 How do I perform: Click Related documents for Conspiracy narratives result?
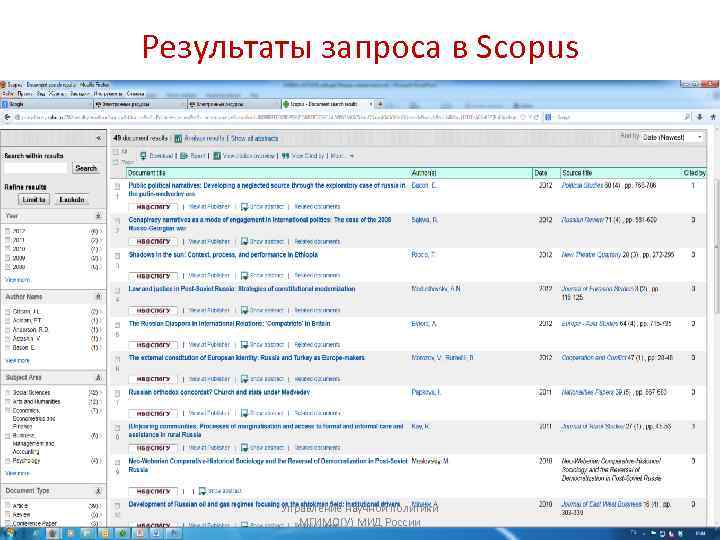(317, 242)
